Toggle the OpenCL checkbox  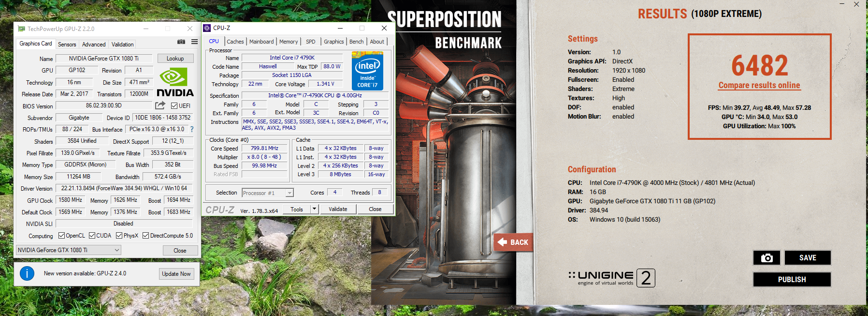(61, 236)
